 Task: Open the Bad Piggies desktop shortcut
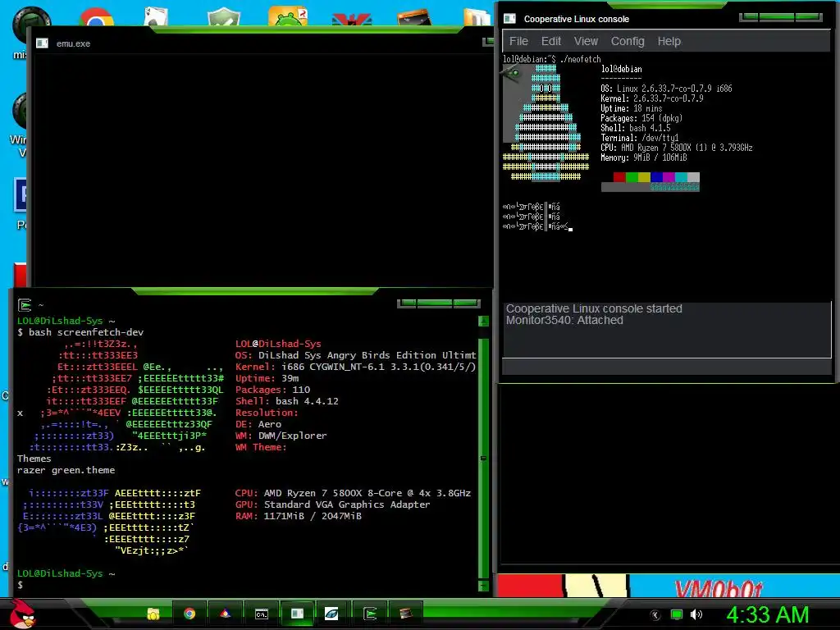(288, 16)
